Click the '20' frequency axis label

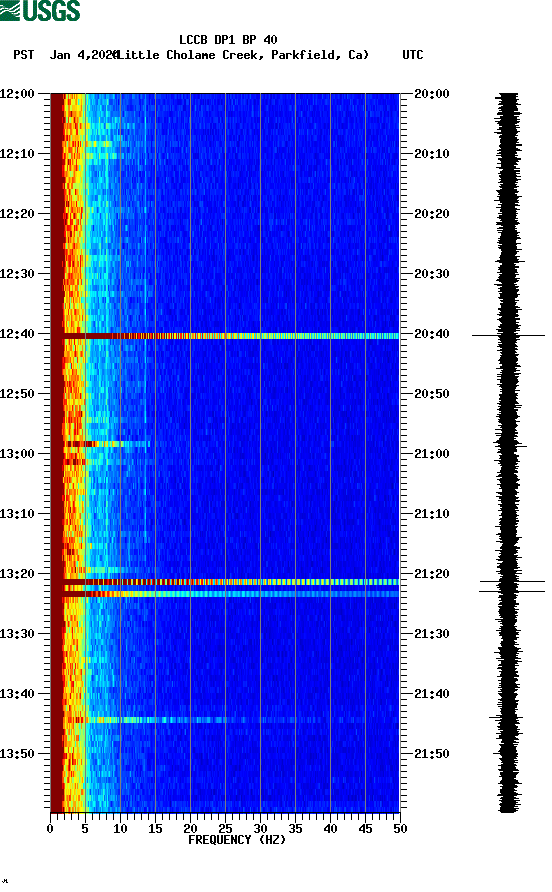[x=190, y=829]
